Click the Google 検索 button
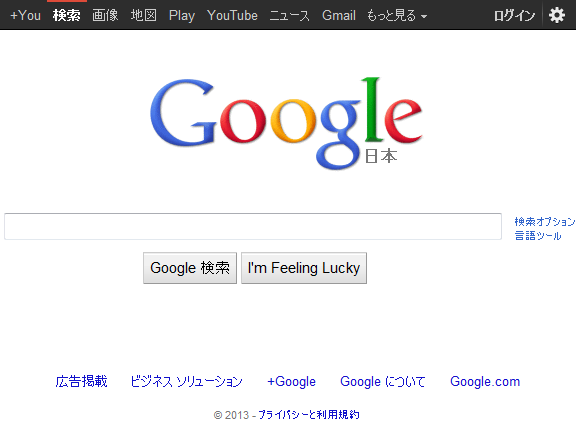The width and height of the screenshot is (576, 448). tap(190, 268)
